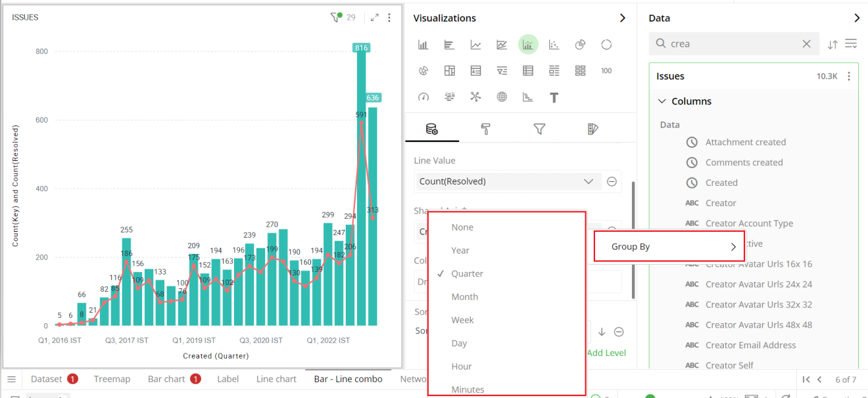This screenshot has width=868, height=398.
Task: Select the network graph visualization icon
Action: click(475, 97)
